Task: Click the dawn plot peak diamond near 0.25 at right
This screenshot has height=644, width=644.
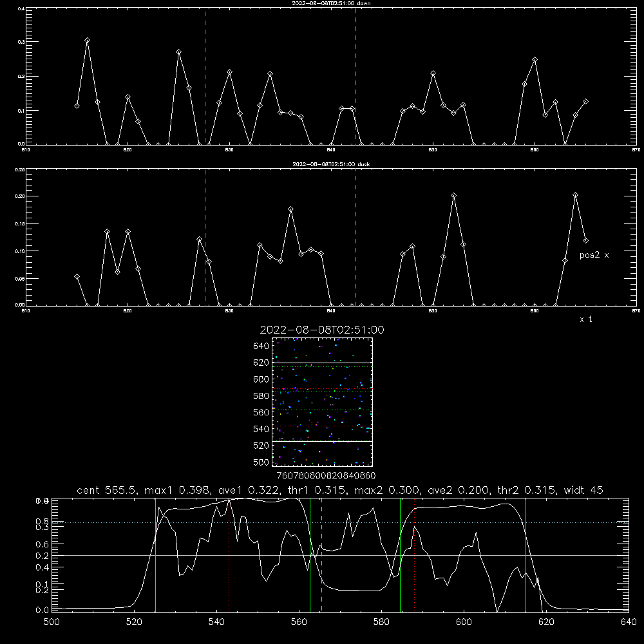Action: pos(535,59)
